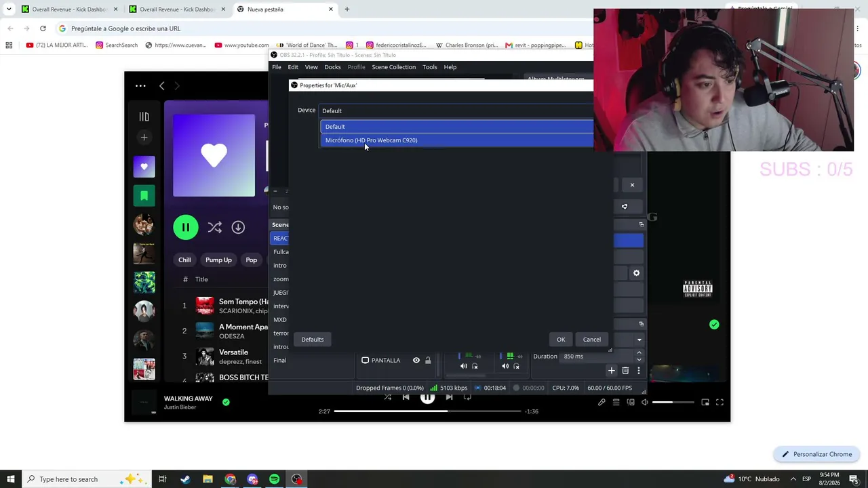The height and width of the screenshot is (488, 868).
Task: Mute the second audio mixer channel
Action: 505,367
